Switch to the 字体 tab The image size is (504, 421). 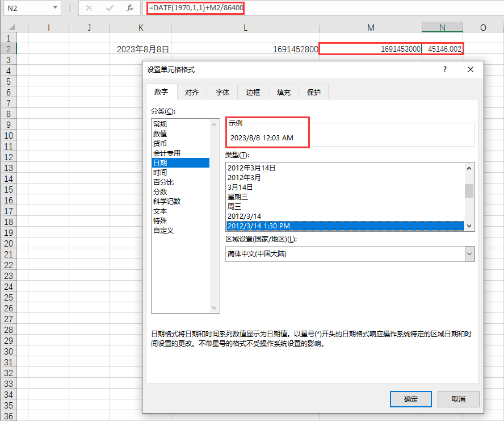coord(222,91)
